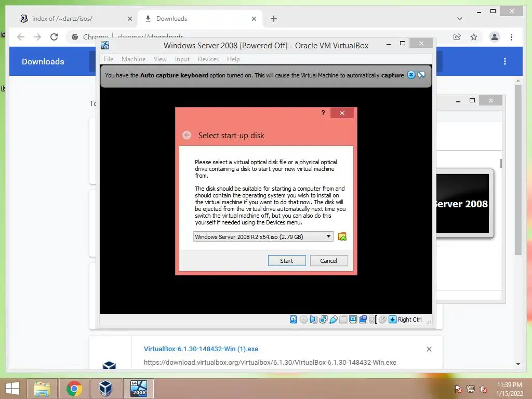Click the Chrome taskbar icon
532x399 pixels.
coord(74,389)
